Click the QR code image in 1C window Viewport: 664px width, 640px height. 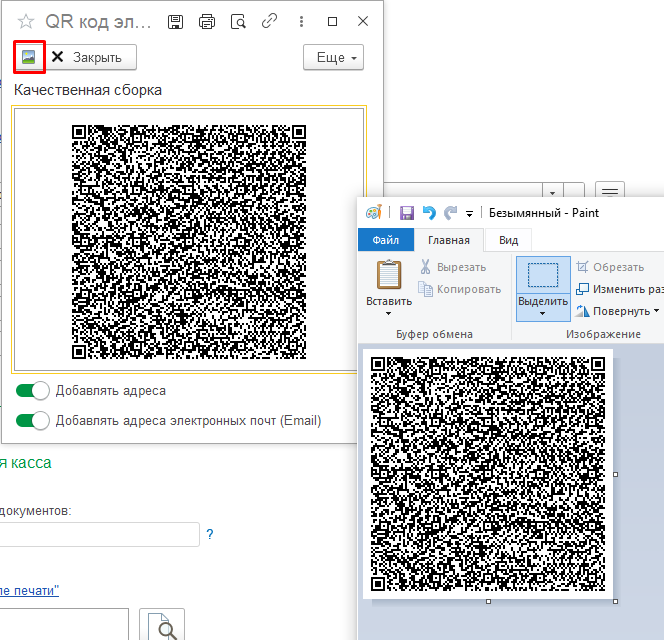(189, 241)
